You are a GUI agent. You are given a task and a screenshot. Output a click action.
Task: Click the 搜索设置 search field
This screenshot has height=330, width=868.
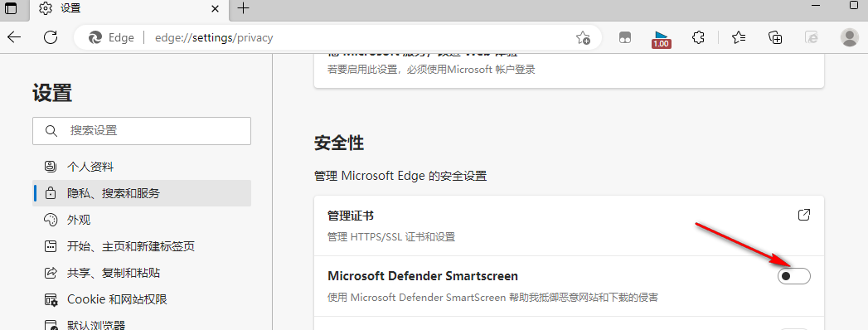[142, 131]
